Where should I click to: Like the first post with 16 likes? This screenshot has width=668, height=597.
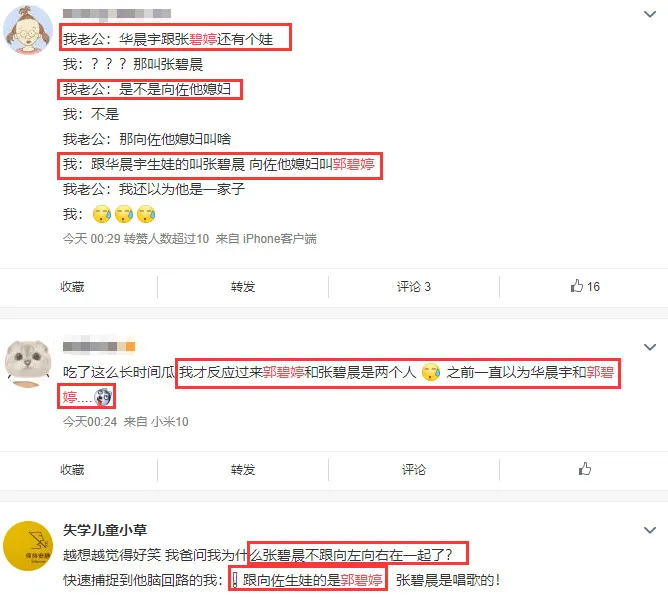click(585, 286)
